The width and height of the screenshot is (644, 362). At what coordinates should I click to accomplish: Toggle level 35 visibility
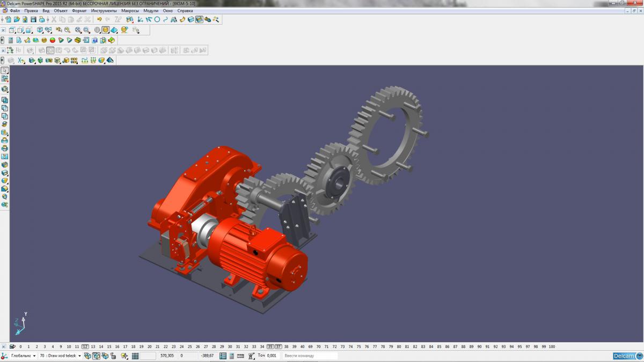[x=270, y=346]
